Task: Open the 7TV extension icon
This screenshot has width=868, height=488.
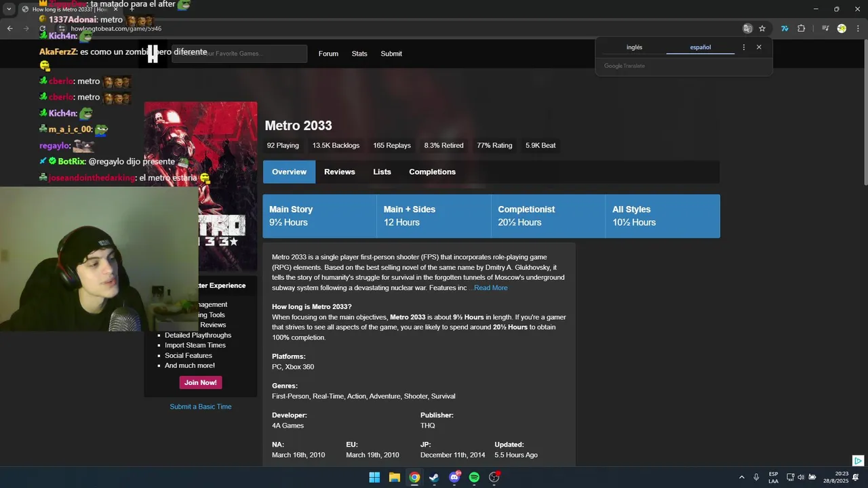Action: [x=785, y=28]
